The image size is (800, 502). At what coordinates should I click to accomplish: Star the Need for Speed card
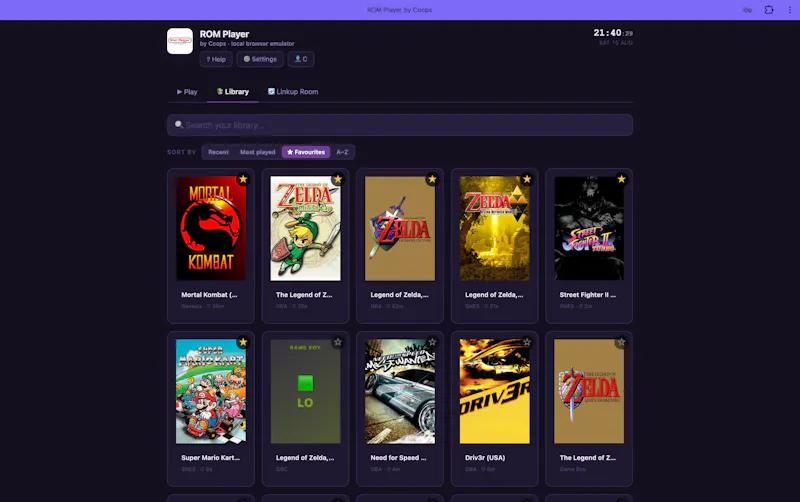click(432, 342)
